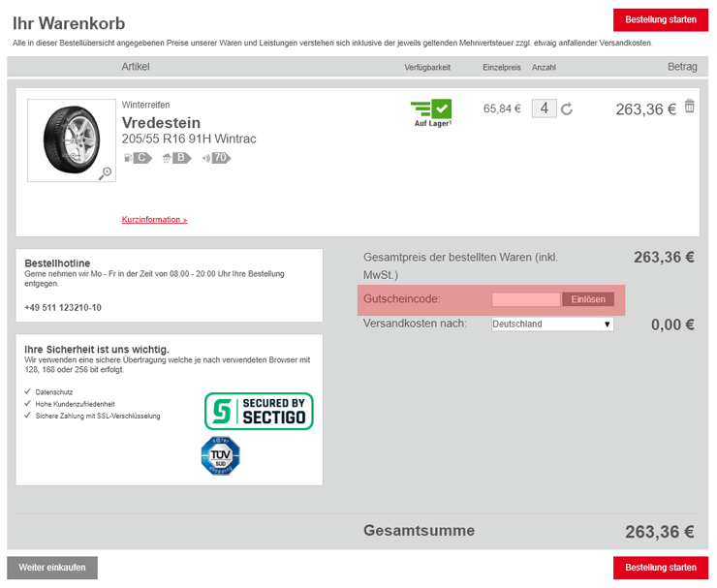The height and width of the screenshot is (588, 717).
Task: Open the Kurzinformation link
Action: (x=155, y=220)
